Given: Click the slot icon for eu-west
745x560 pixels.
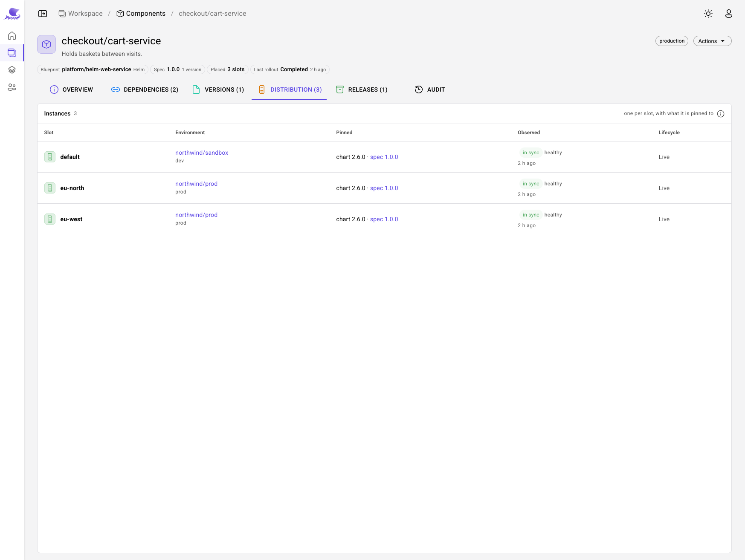Looking at the screenshot, I should (x=50, y=219).
